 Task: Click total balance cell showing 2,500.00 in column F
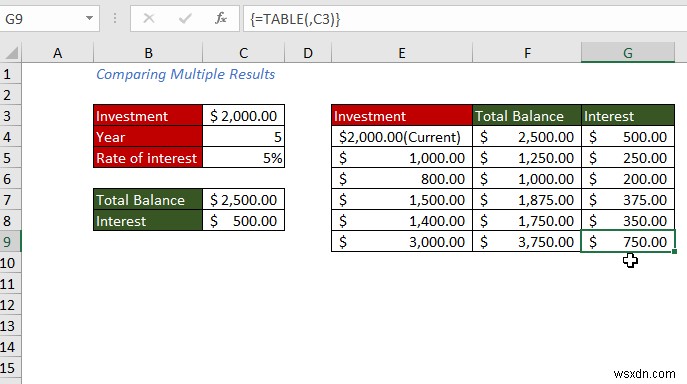[527, 137]
